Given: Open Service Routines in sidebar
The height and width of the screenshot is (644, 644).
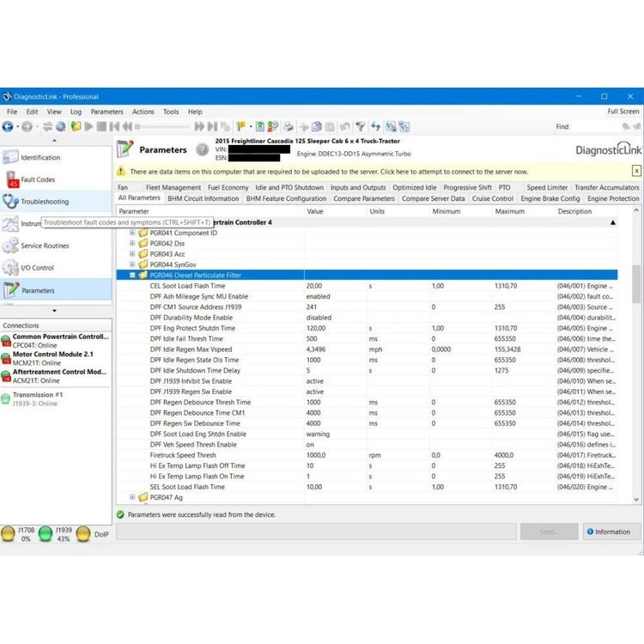Looking at the screenshot, I should [45, 246].
